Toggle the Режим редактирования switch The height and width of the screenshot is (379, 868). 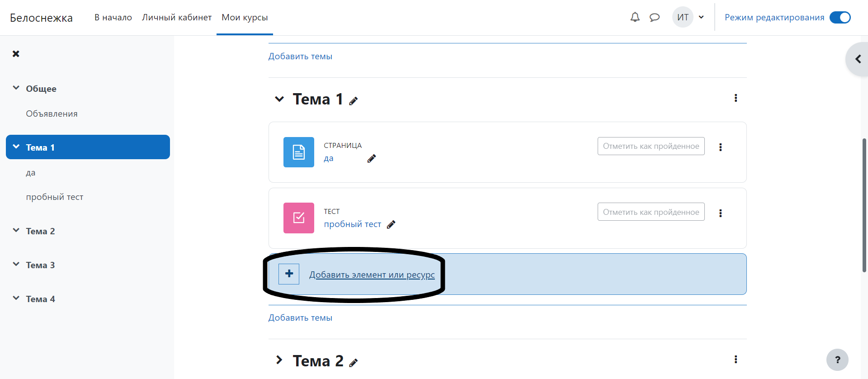[x=840, y=18]
